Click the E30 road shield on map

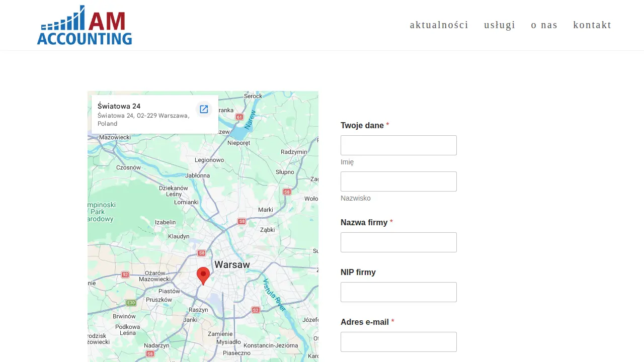point(131,303)
